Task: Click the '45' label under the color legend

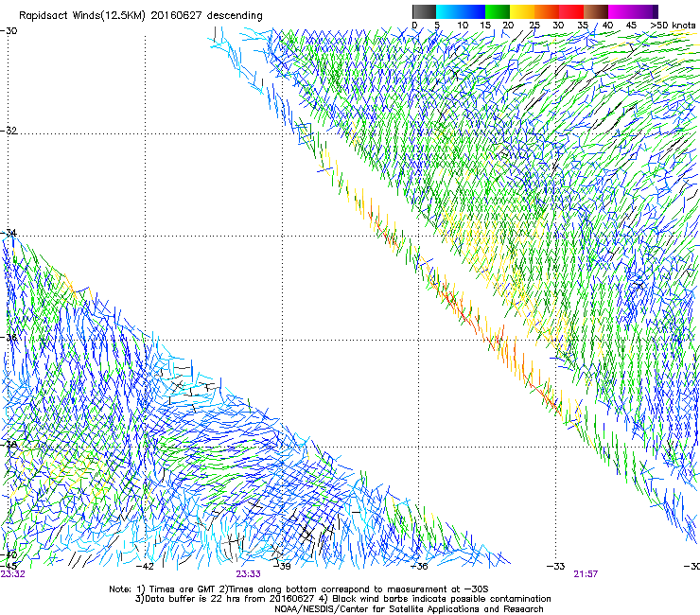Action: [x=631, y=26]
